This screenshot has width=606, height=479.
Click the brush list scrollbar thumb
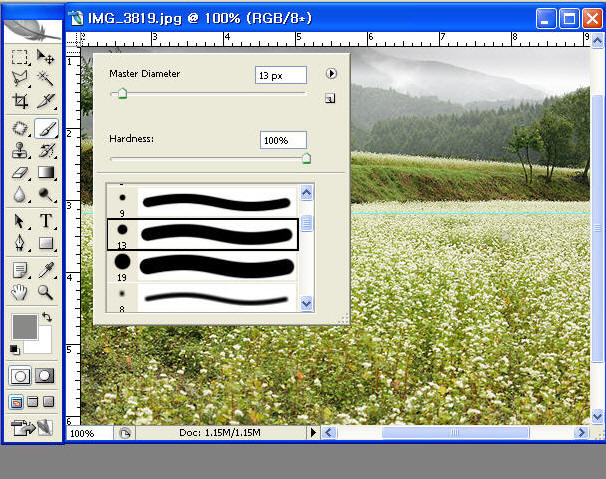pos(306,223)
